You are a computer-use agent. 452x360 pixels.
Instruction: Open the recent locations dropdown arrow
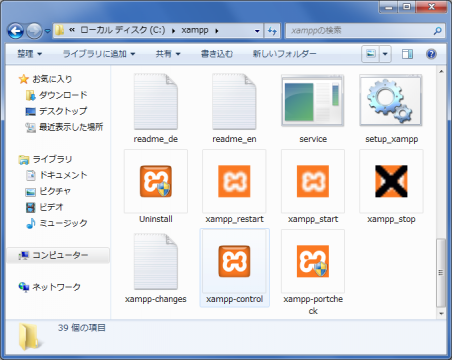click(x=48, y=31)
